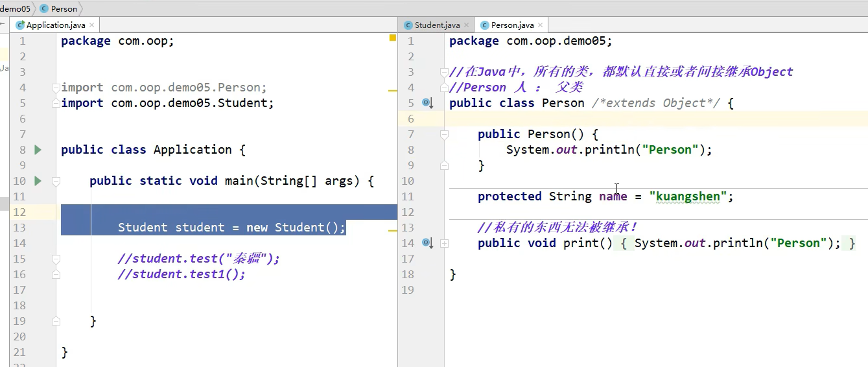Viewport: 868px width, 367px height.
Task: Expand the folded print() method at line 14
Action: point(444,243)
